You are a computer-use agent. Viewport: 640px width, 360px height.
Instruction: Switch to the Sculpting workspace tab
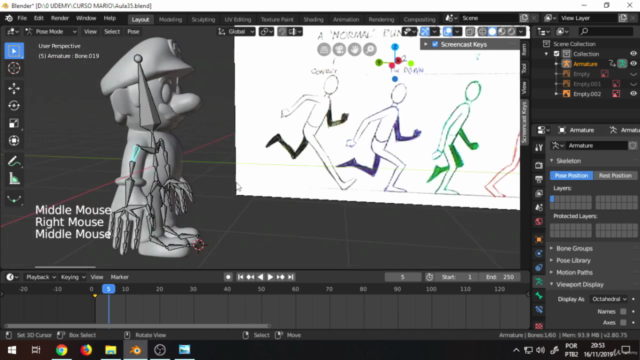point(203,19)
